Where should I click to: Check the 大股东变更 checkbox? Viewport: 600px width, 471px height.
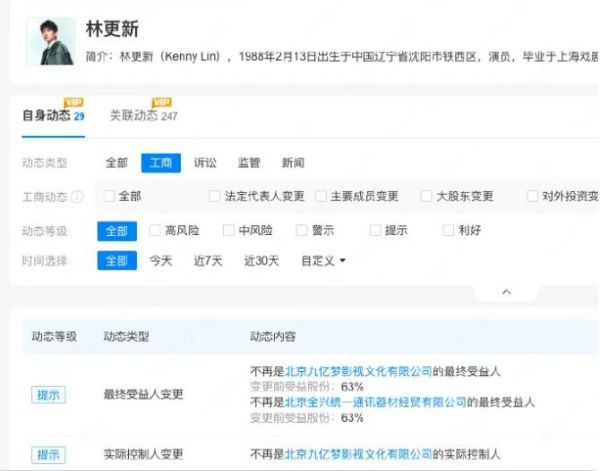coord(426,196)
